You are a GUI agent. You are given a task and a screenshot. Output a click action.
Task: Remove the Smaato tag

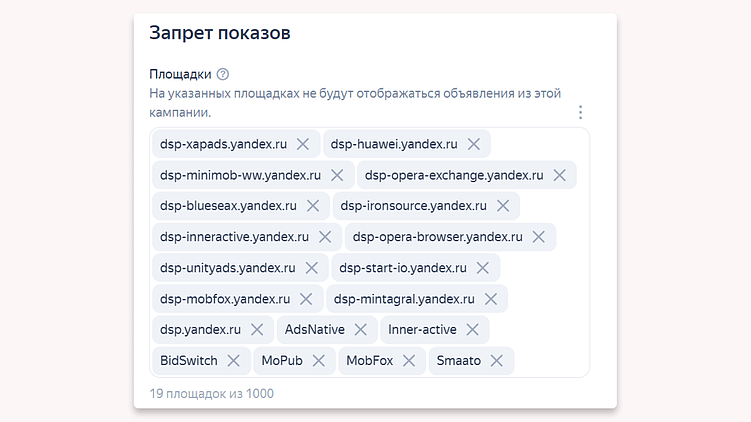click(x=497, y=361)
